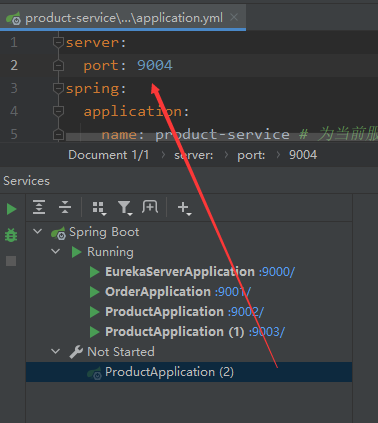Click run icon beside OrderApplication

coord(95,292)
